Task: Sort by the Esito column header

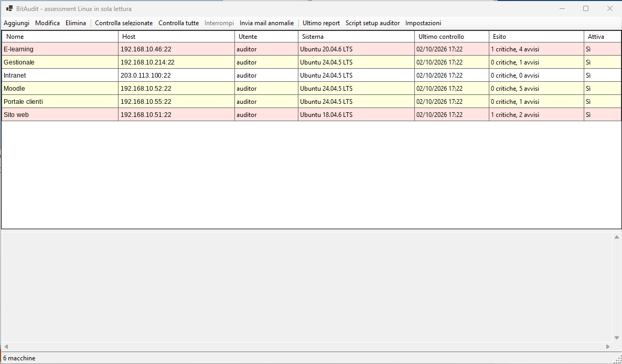Action: pyautogui.click(x=536, y=37)
